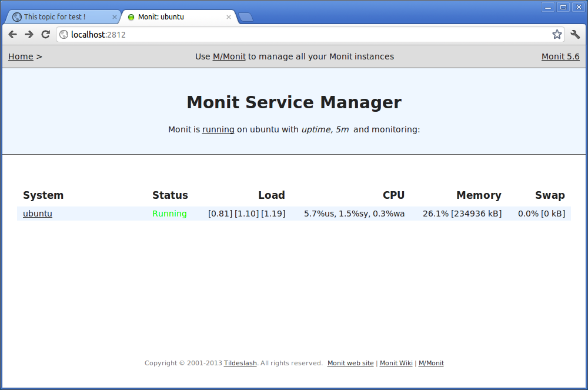588x390 pixels.
Task: Click the 'System' column header
Action: point(43,195)
